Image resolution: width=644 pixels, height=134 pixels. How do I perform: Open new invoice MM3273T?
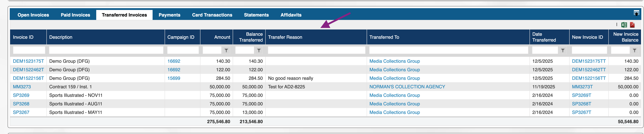click(x=582, y=87)
